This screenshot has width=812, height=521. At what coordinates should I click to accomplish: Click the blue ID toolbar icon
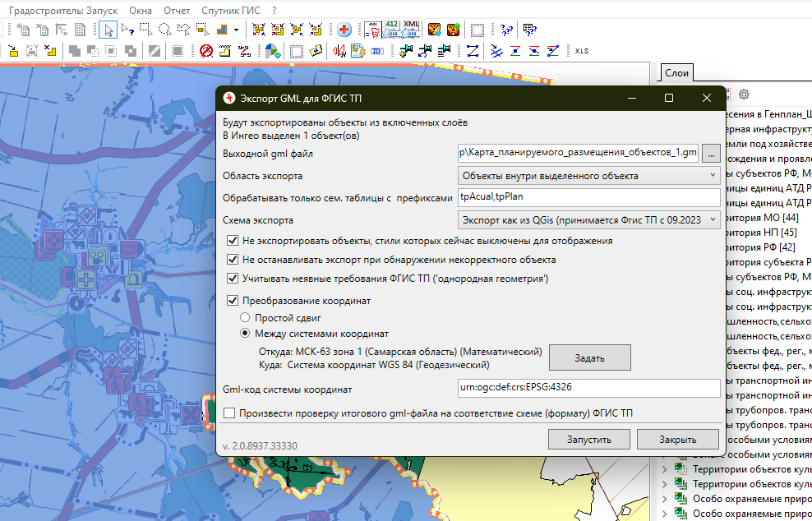(x=377, y=51)
